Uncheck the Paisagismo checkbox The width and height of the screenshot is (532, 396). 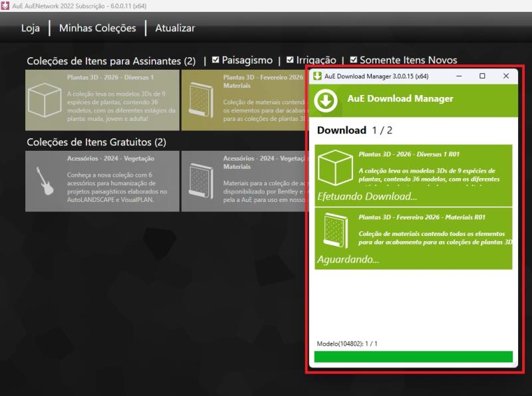(x=215, y=60)
